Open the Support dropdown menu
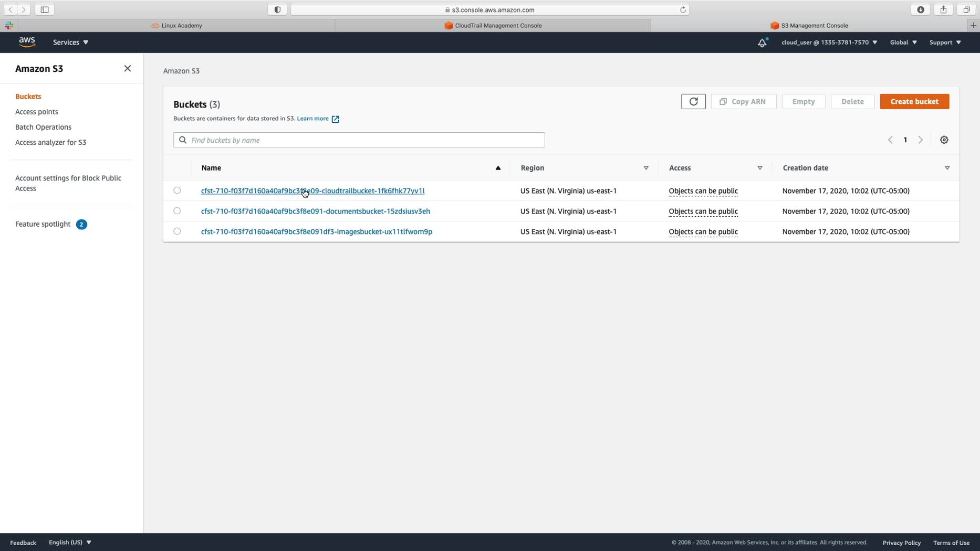The height and width of the screenshot is (551, 980). click(x=945, y=43)
